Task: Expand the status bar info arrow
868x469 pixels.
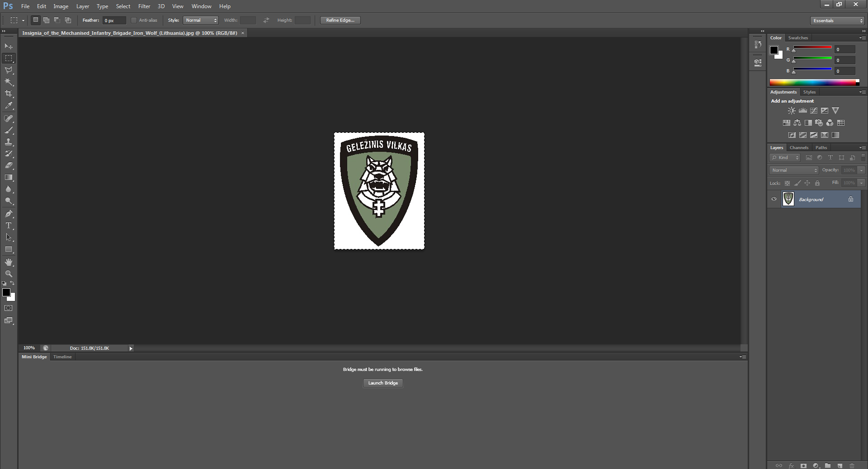Action: click(x=131, y=348)
